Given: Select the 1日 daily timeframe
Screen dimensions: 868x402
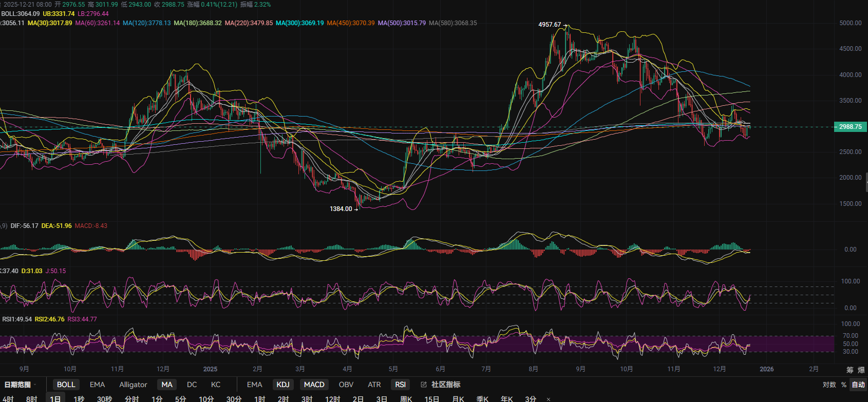Looking at the screenshot, I should pyautogui.click(x=55, y=399).
